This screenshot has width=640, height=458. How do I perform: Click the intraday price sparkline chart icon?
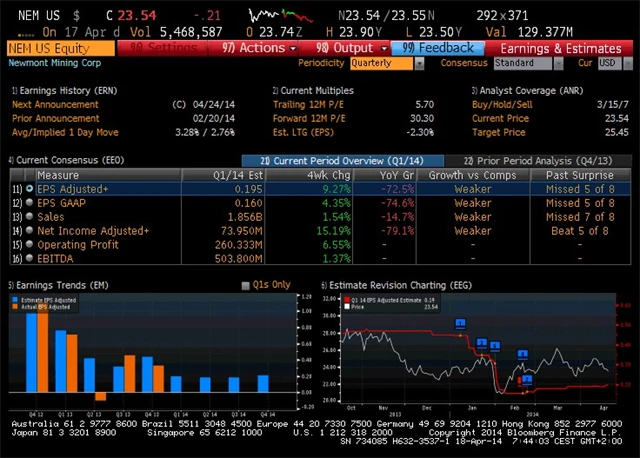pos(277,16)
